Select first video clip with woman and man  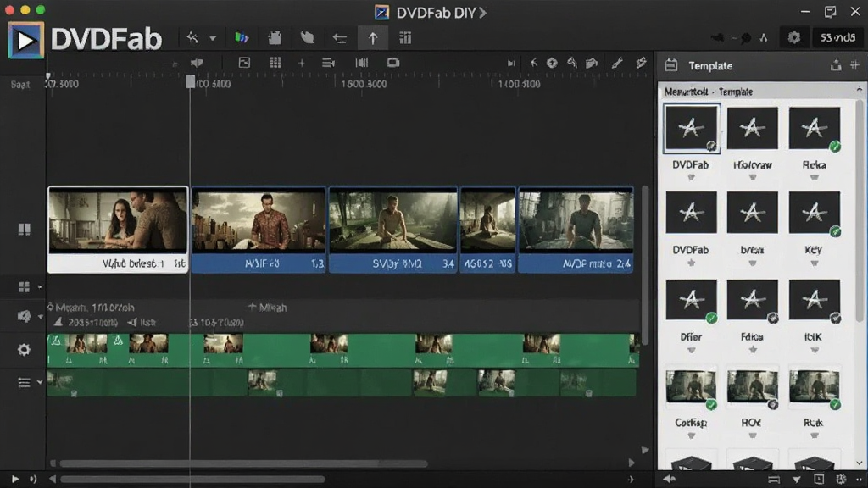click(118, 229)
